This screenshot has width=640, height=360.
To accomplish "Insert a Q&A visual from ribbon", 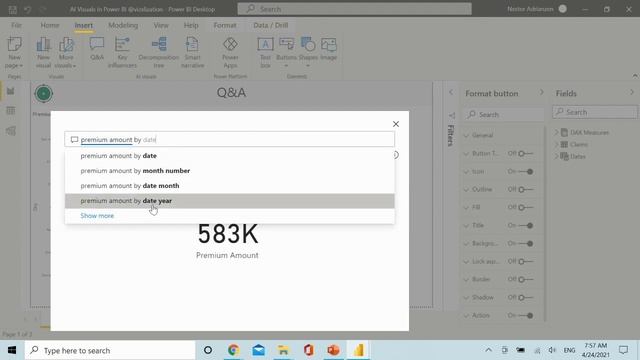I will pos(97,44).
